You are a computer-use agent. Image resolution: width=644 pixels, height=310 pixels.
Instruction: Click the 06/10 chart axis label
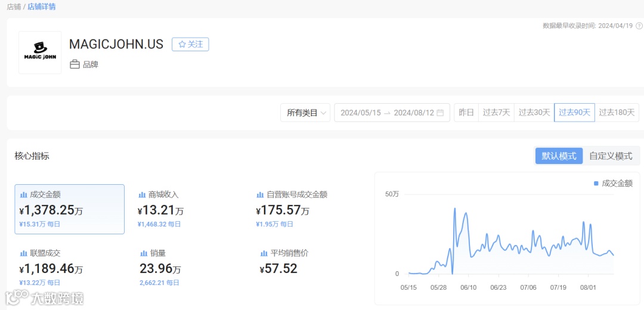click(x=468, y=287)
